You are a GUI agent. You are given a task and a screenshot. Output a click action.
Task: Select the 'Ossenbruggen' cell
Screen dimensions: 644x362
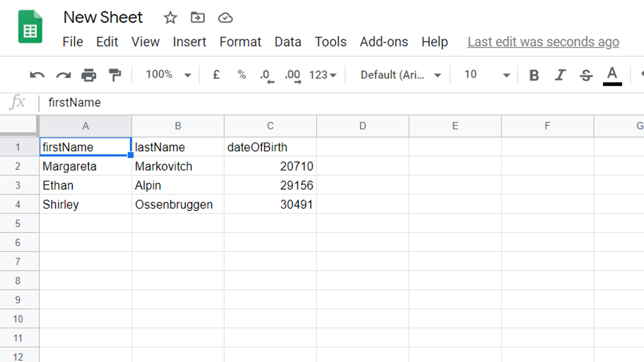pyautogui.click(x=178, y=204)
